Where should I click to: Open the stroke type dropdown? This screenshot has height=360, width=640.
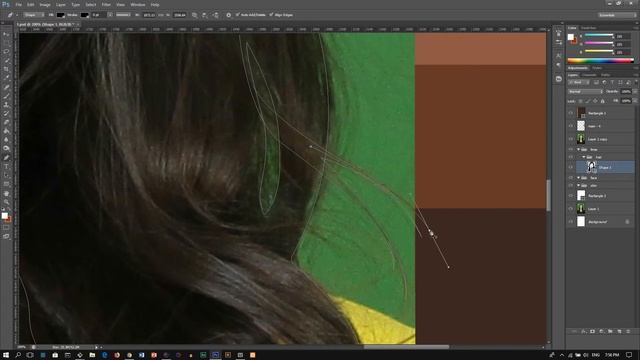click(x=122, y=15)
